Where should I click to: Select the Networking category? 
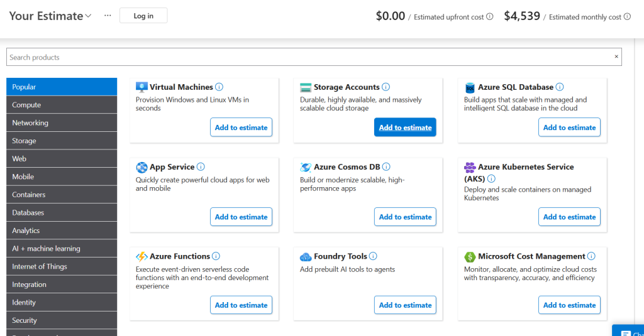[x=62, y=122]
